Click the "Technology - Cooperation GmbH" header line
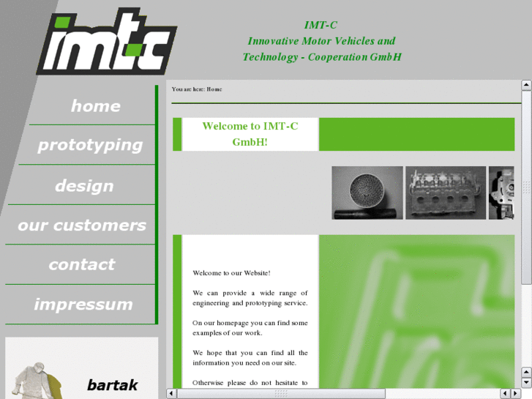 [x=322, y=56]
